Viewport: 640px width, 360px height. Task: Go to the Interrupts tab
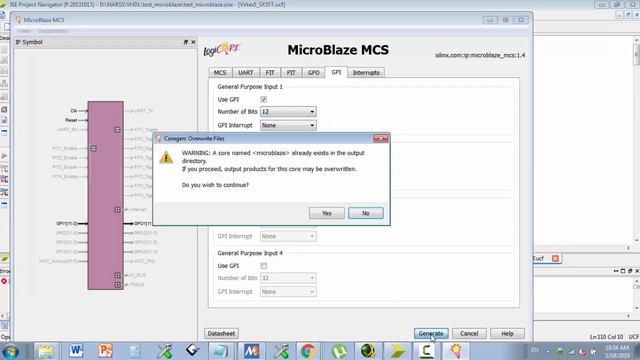[x=366, y=73]
